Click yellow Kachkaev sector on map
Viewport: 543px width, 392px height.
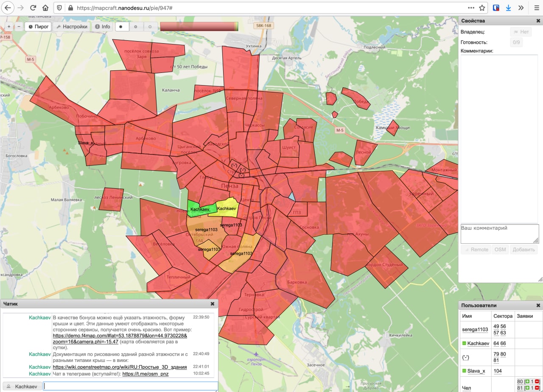[226, 208]
